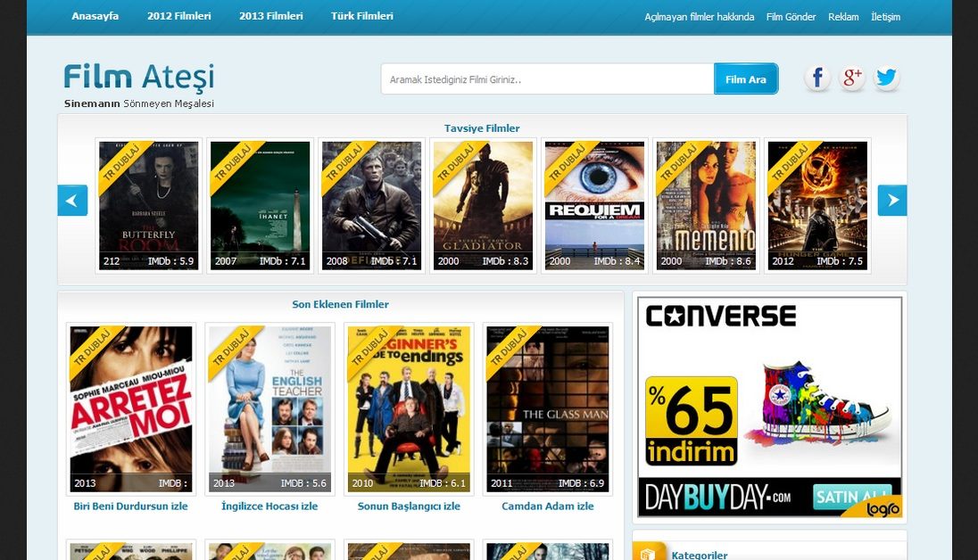Open İletişim link
The height and width of the screenshot is (560, 978).
pos(886,17)
